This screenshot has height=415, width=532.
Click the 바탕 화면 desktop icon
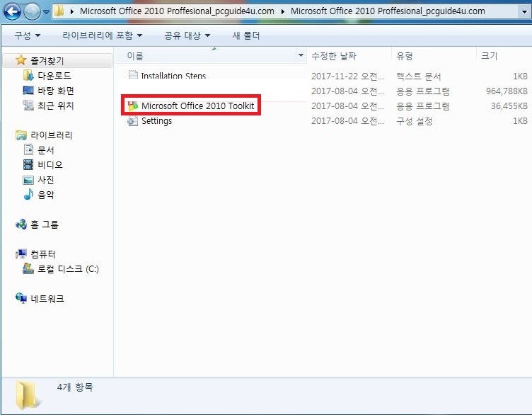28,91
